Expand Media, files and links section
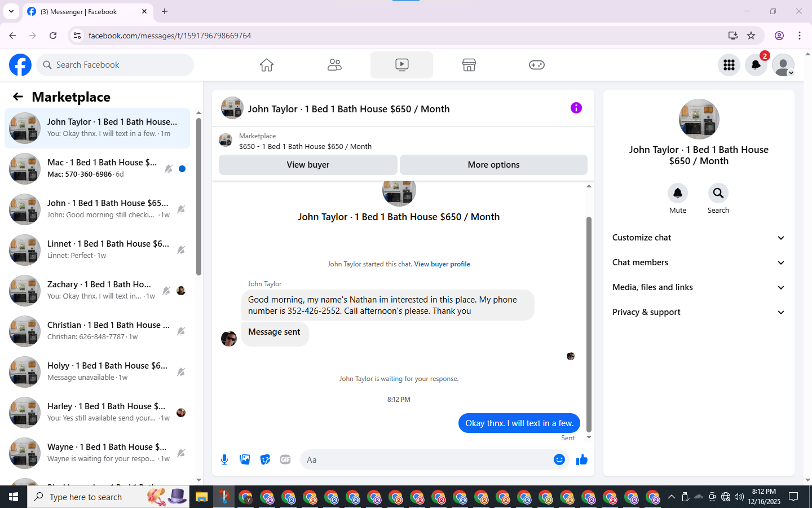 tap(699, 287)
